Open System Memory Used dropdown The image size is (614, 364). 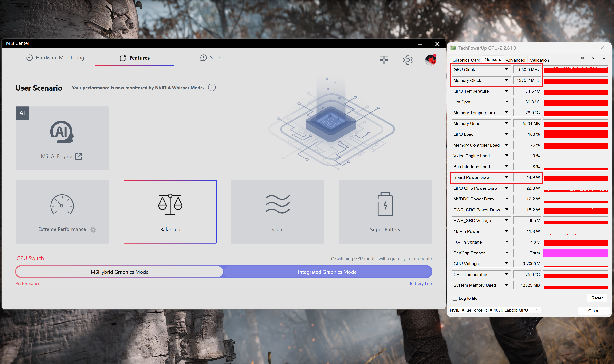(507, 285)
